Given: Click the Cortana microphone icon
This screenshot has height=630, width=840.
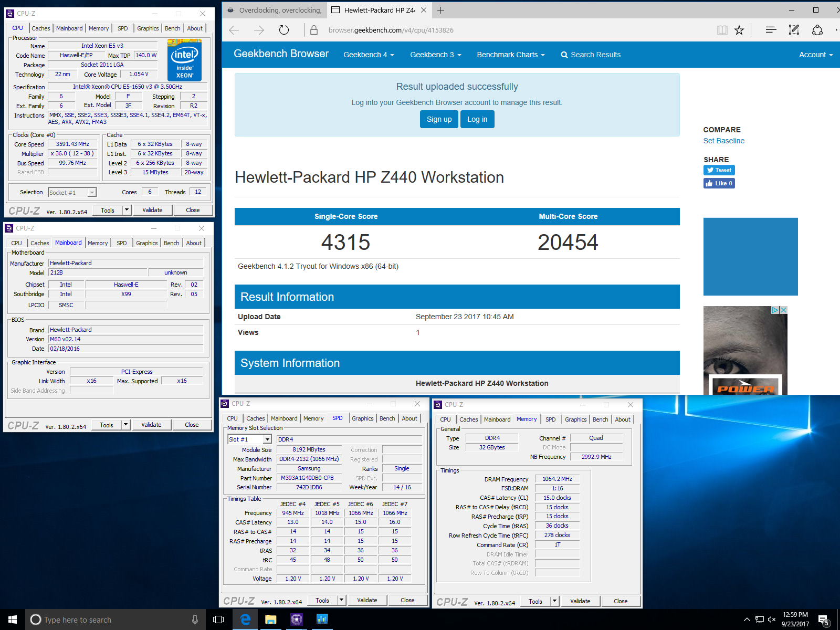Looking at the screenshot, I should [195, 619].
